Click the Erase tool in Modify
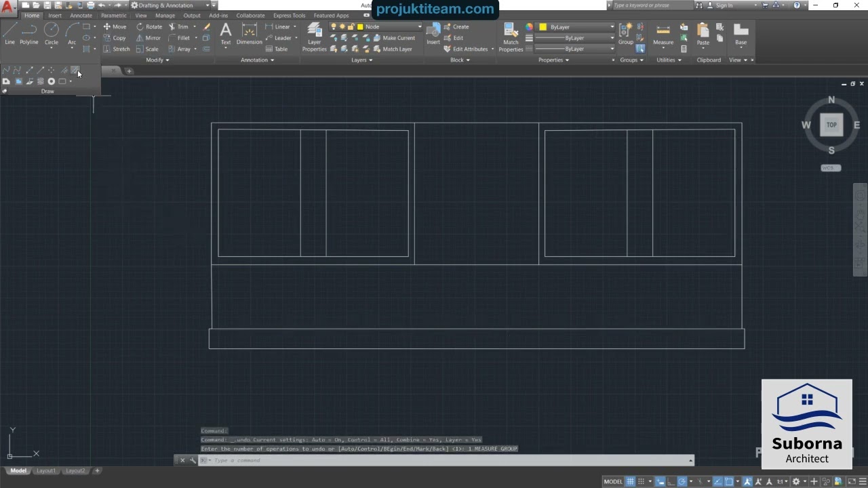This screenshot has width=868, height=488. point(207,27)
